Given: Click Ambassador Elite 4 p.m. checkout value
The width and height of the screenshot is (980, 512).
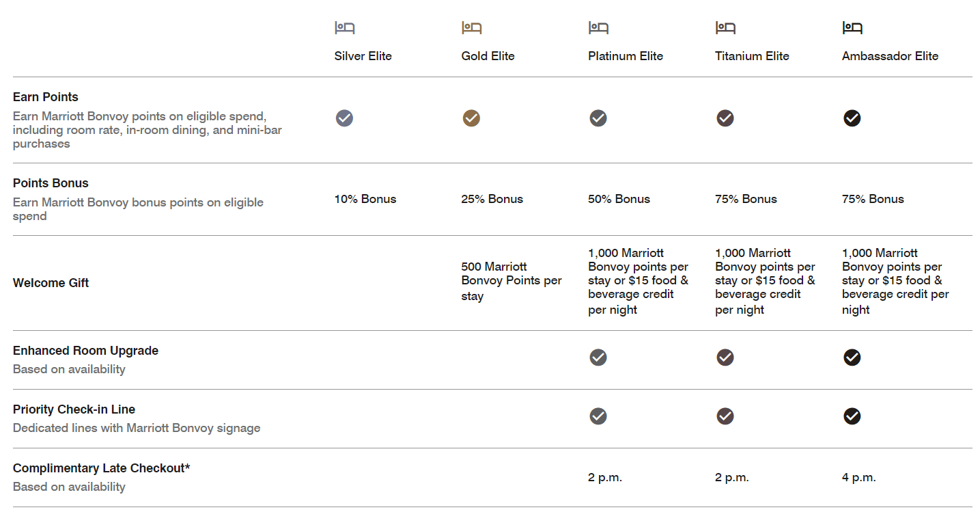Looking at the screenshot, I should [x=859, y=477].
